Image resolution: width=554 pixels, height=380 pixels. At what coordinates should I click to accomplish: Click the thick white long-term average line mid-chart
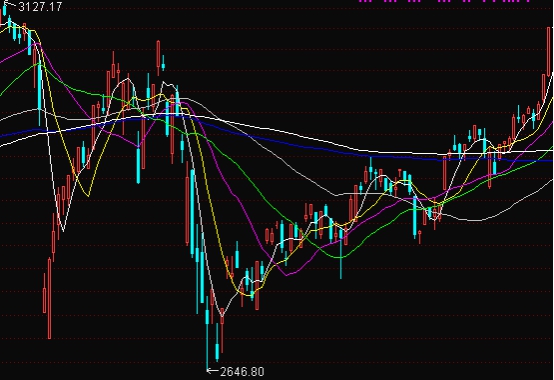(283, 132)
